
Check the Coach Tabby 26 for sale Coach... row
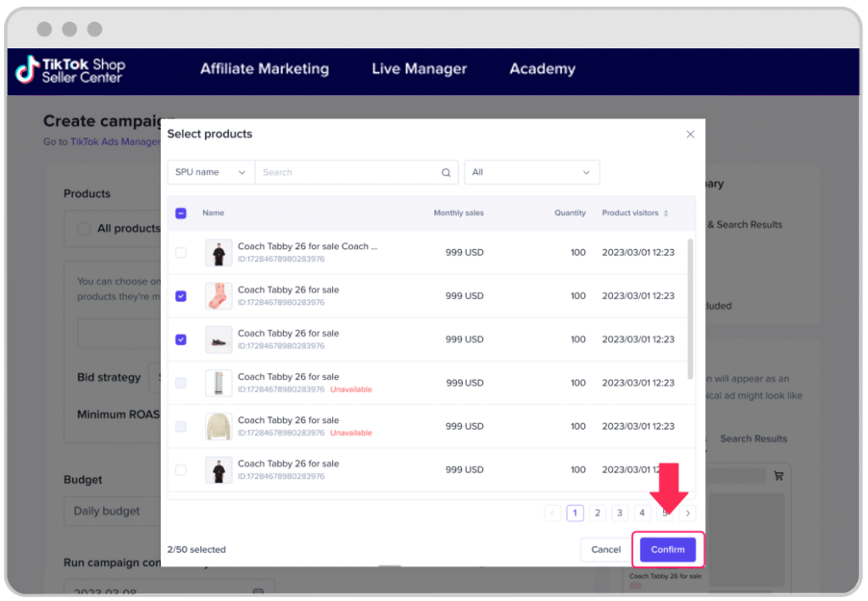(x=181, y=253)
